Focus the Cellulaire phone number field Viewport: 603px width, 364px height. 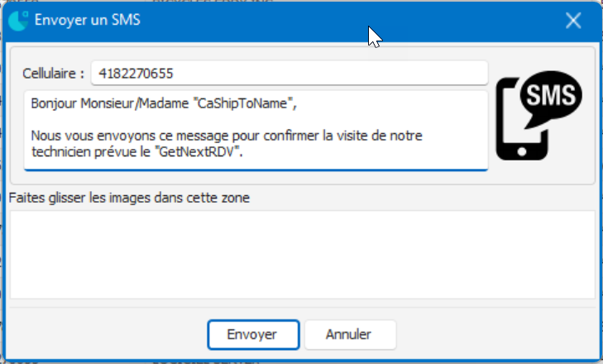pyautogui.click(x=290, y=74)
